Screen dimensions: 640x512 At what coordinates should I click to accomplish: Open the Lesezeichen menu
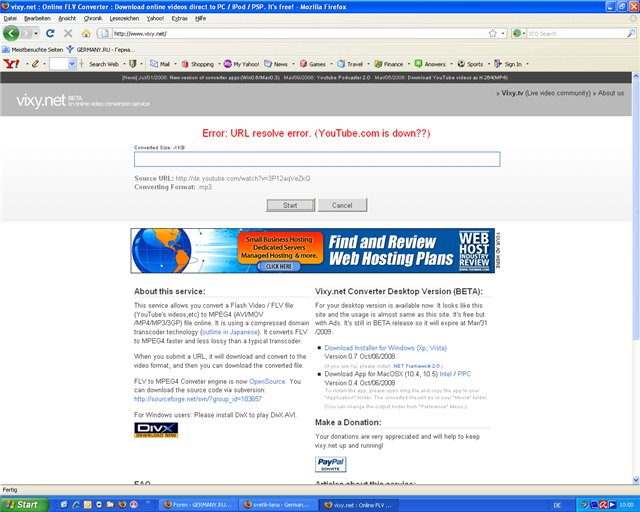[x=124, y=18]
